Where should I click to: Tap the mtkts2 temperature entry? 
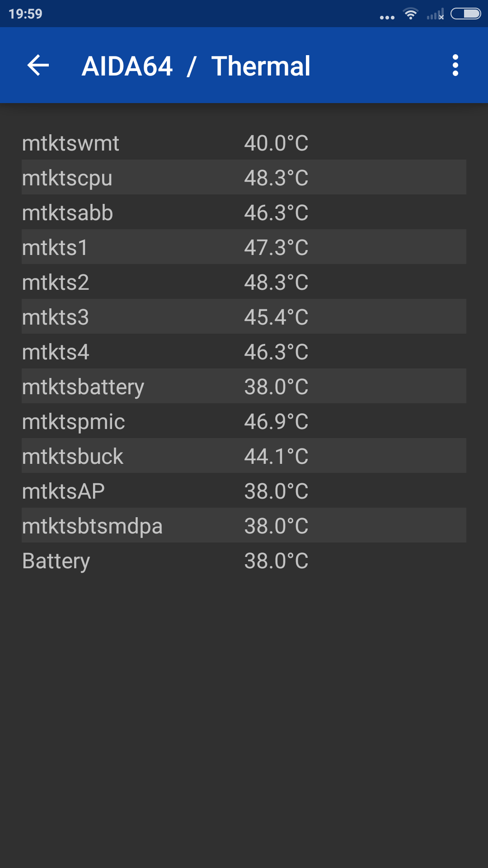(x=244, y=282)
